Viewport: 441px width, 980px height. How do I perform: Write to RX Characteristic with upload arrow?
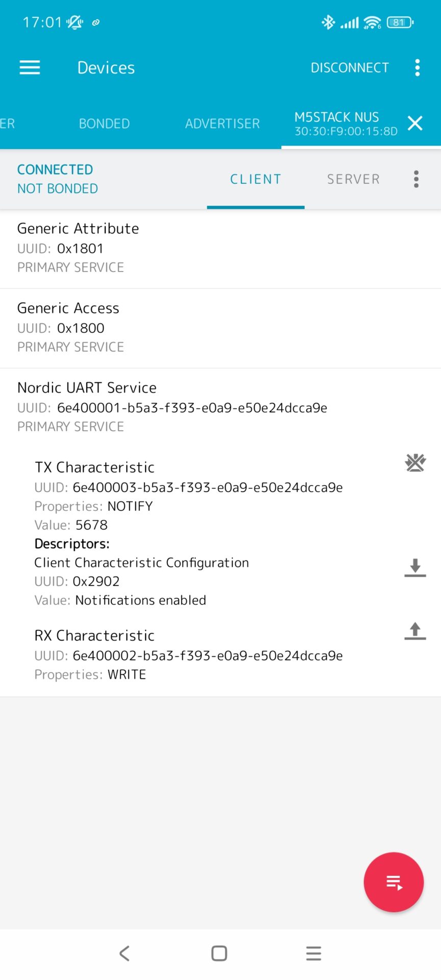(x=415, y=631)
